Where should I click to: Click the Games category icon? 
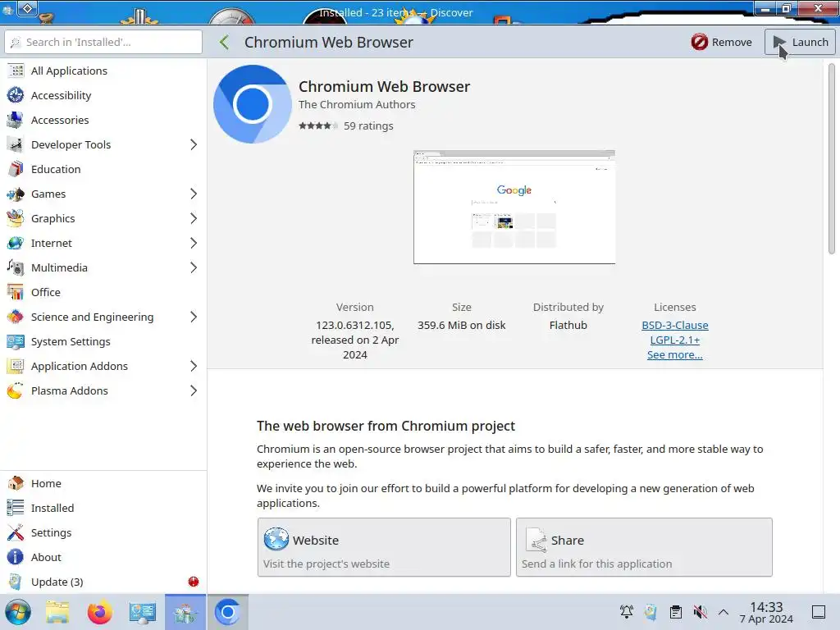point(16,194)
